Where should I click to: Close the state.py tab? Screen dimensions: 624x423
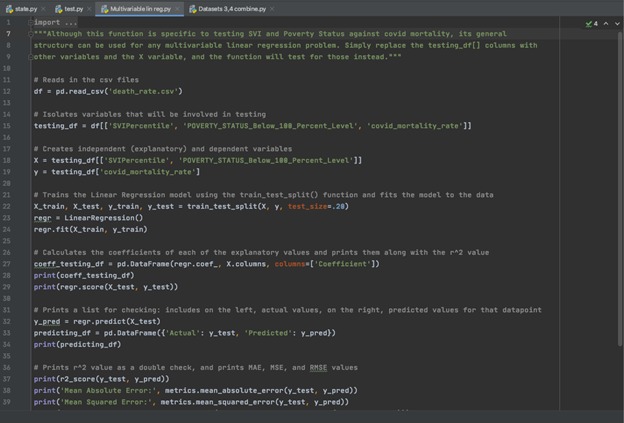[43, 9]
